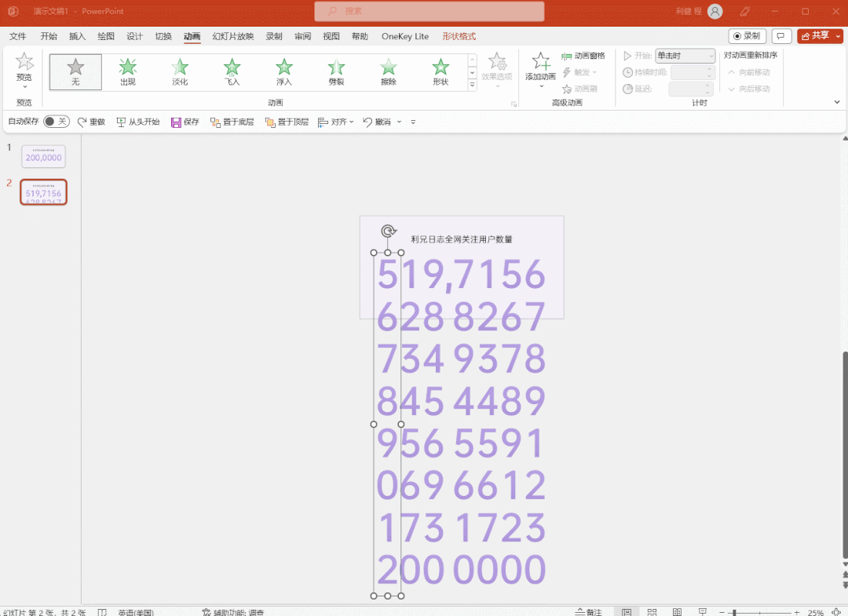
Task: Collapse the ribbon chevron
Action: (x=837, y=102)
